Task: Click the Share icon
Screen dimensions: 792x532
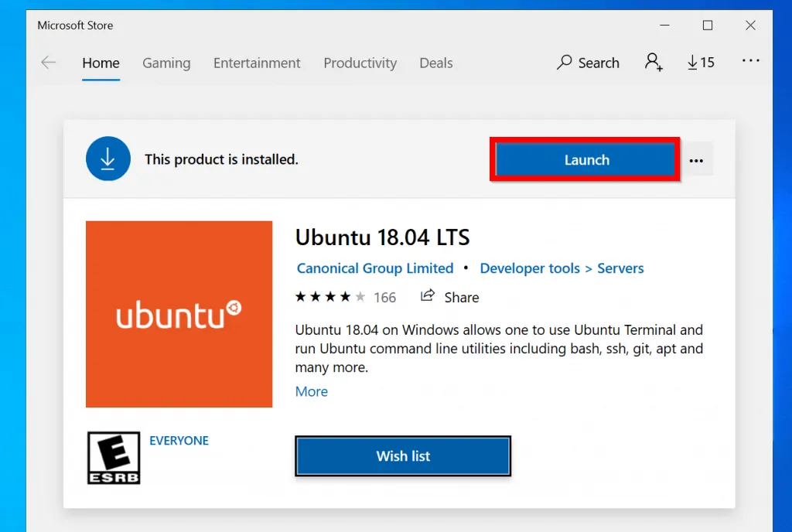Action: (x=428, y=296)
